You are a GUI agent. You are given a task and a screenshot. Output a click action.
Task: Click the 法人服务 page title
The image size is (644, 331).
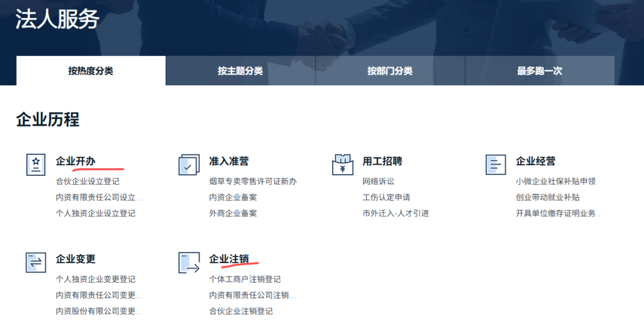click(x=57, y=19)
